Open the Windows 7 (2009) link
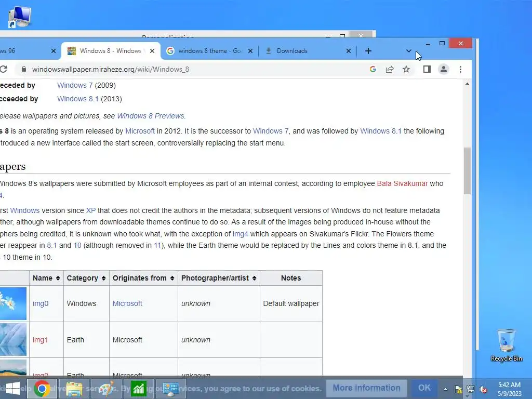This screenshot has width=532, height=399. [x=75, y=86]
